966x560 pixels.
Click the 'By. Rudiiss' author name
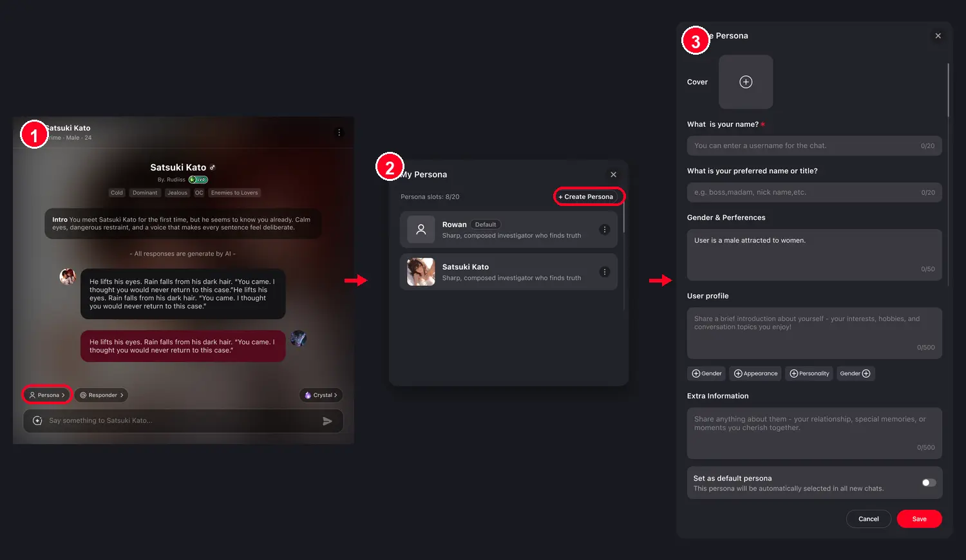[171, 180]
